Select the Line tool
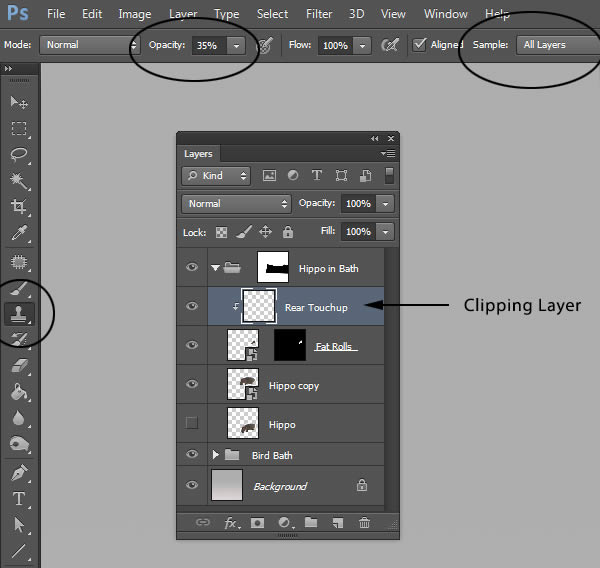Screen dimensions: 600x568 point(19,551)
